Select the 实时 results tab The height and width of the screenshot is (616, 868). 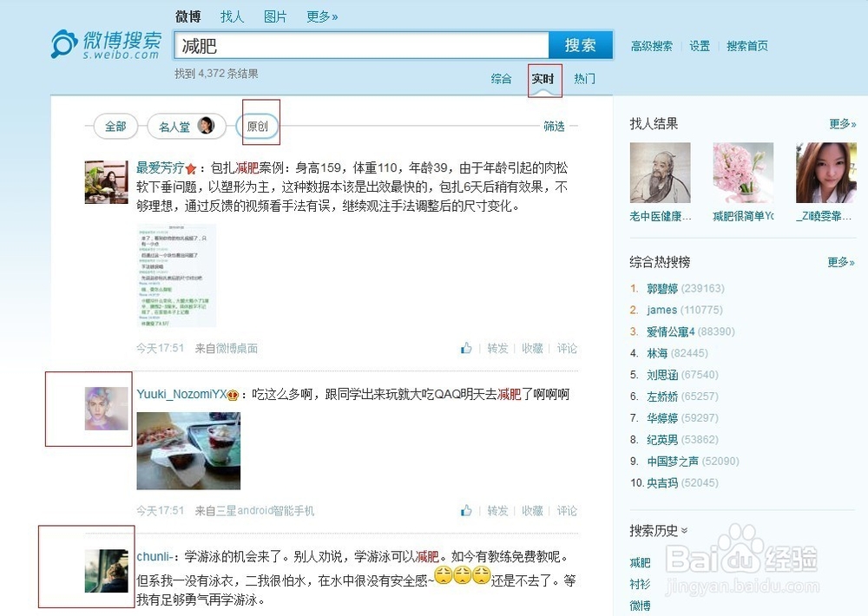543,79
